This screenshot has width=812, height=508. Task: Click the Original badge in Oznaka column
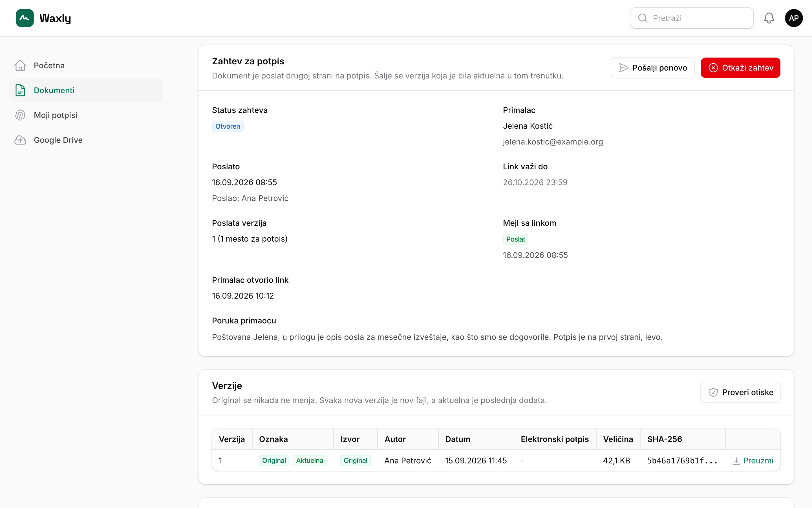point(274,461)
